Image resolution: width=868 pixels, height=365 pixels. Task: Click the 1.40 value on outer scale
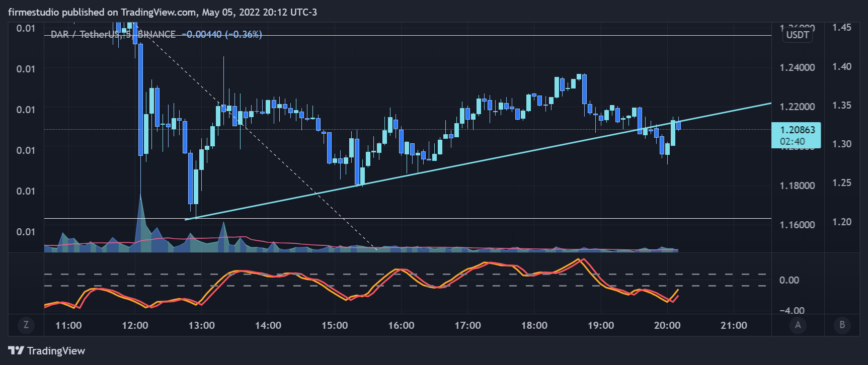pyautogui.click(x=842, y=66)
